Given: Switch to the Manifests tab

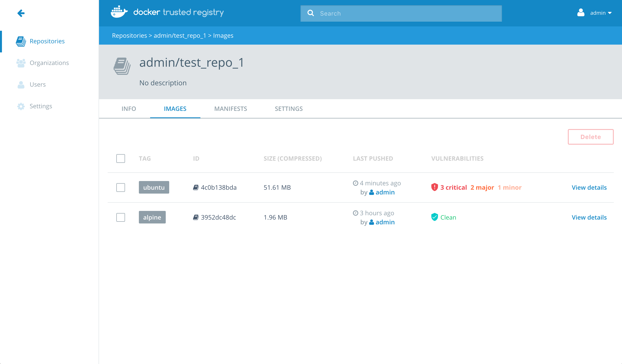Looking at the screenshot, I should pos(231,109).
